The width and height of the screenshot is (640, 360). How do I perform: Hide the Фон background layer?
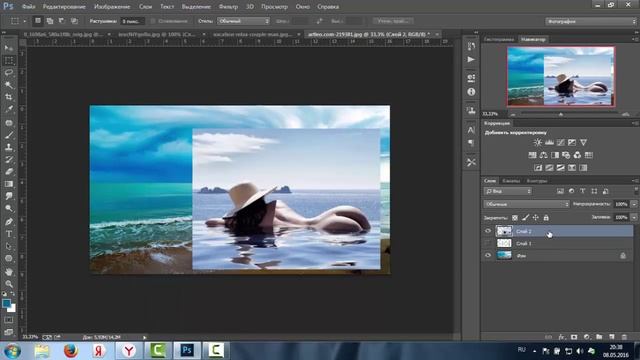coord(488,256)
